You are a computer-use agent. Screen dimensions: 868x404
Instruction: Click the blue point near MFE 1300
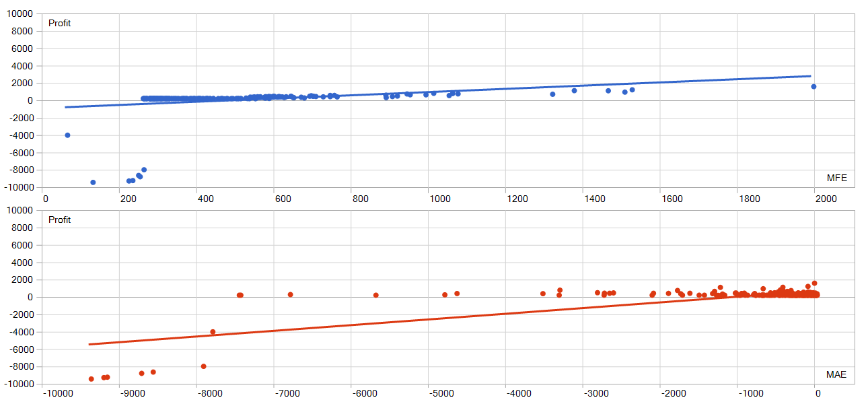(x=552, y=94)
